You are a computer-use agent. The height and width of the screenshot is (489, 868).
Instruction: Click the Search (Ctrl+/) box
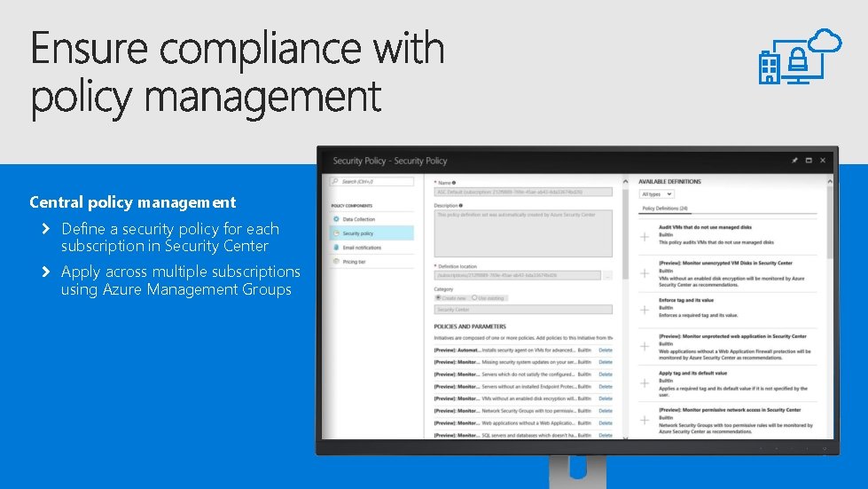372,181
